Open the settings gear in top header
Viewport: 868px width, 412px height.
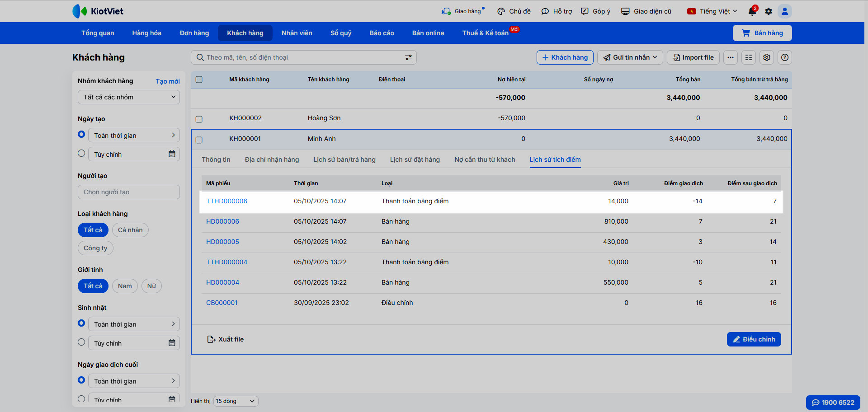point(769,11)
